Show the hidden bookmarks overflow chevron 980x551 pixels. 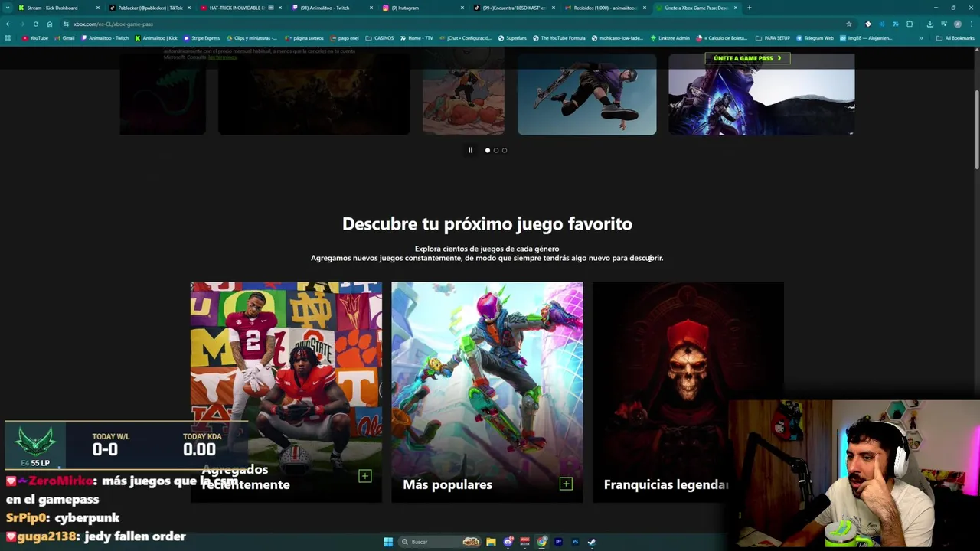tap(921, 38)
